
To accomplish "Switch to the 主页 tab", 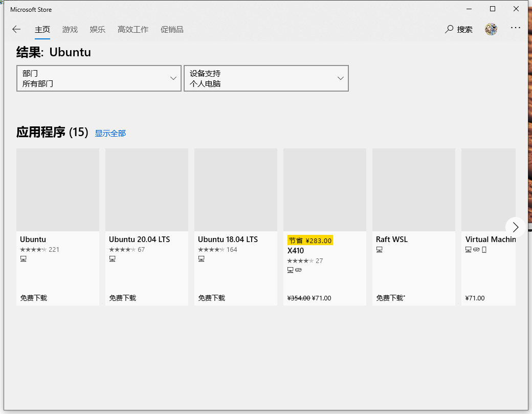I will (x=42, y=30).
